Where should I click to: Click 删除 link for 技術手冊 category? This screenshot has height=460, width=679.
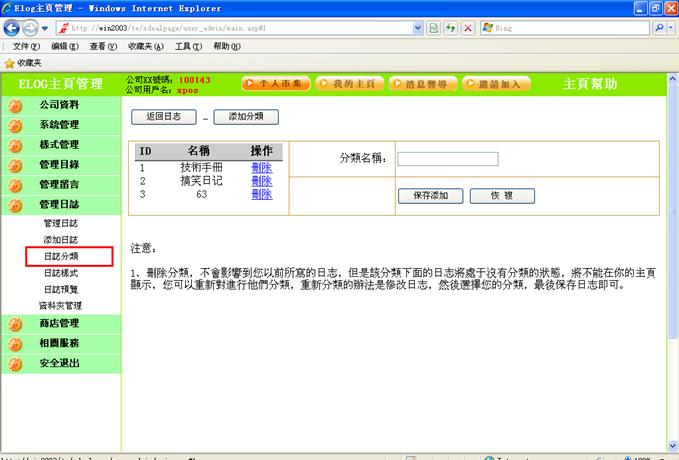click(261, 168)
